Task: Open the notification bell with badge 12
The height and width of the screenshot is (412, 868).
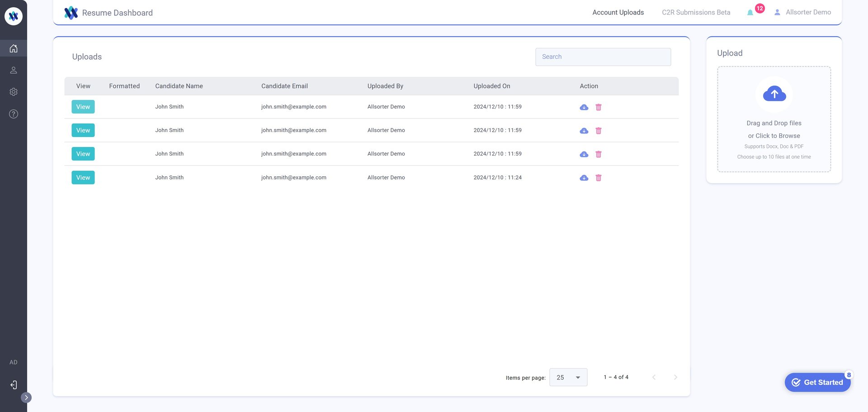Action: 750,12
